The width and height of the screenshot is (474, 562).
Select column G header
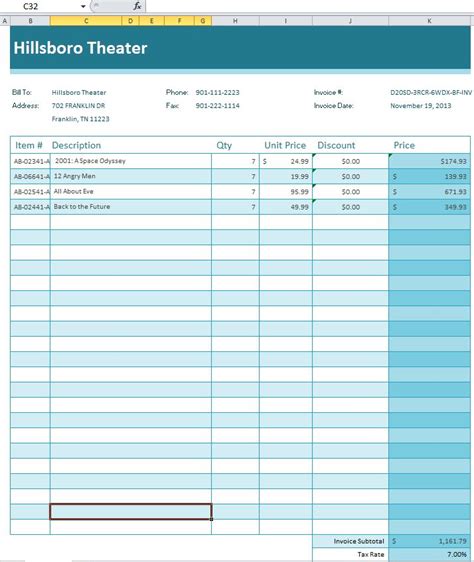pos(203,21)
